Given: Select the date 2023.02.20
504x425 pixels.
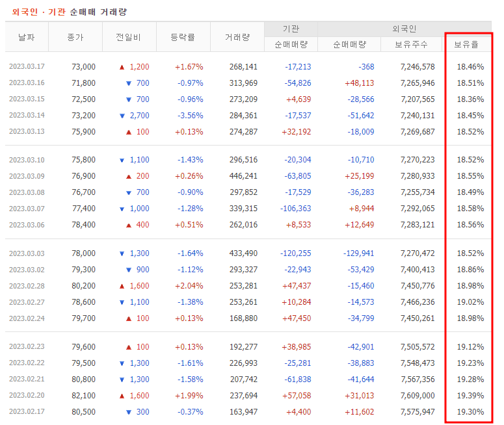Looking at the screenshot, I should [x=27, y=396].
